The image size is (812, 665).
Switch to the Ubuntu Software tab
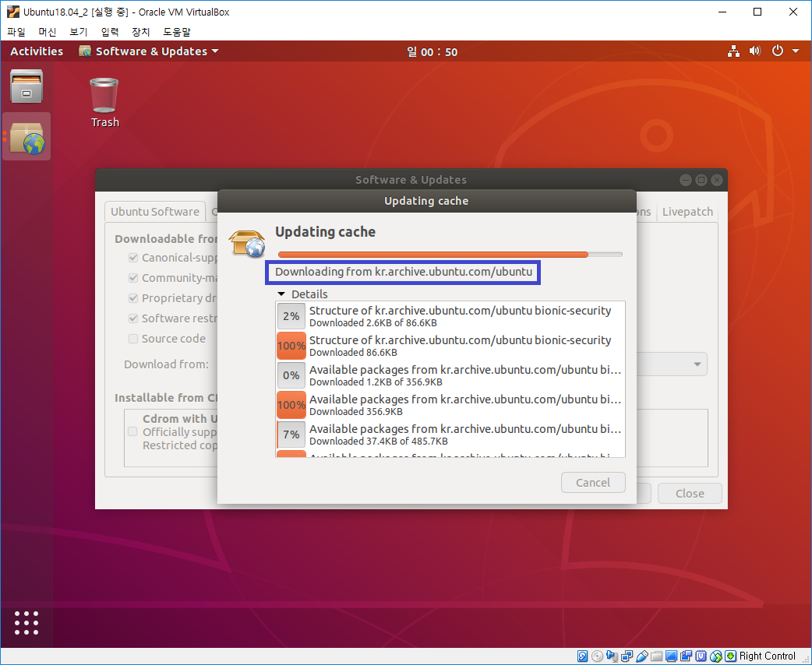point(155,212)
